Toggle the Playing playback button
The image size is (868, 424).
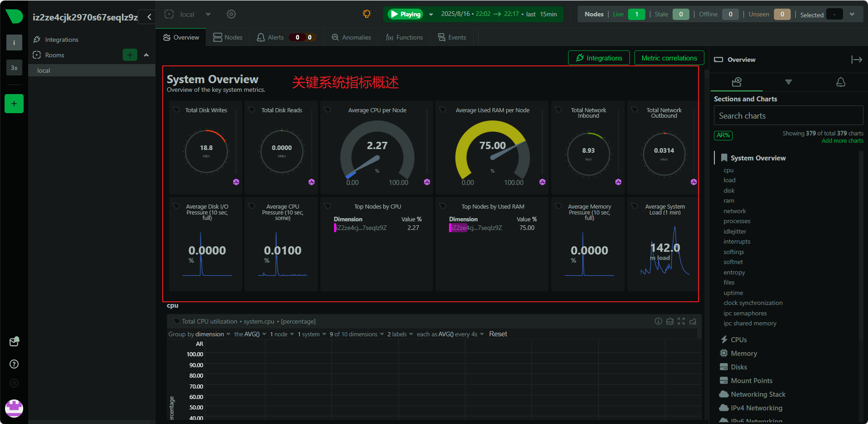click(405, 14)
